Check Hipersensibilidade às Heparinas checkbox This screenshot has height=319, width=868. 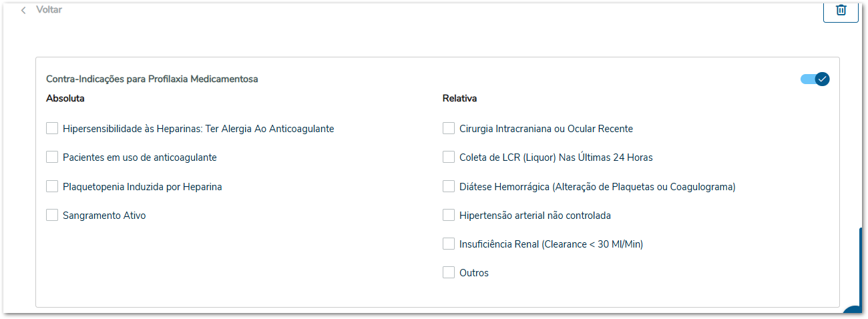click(x=52, y=128)
